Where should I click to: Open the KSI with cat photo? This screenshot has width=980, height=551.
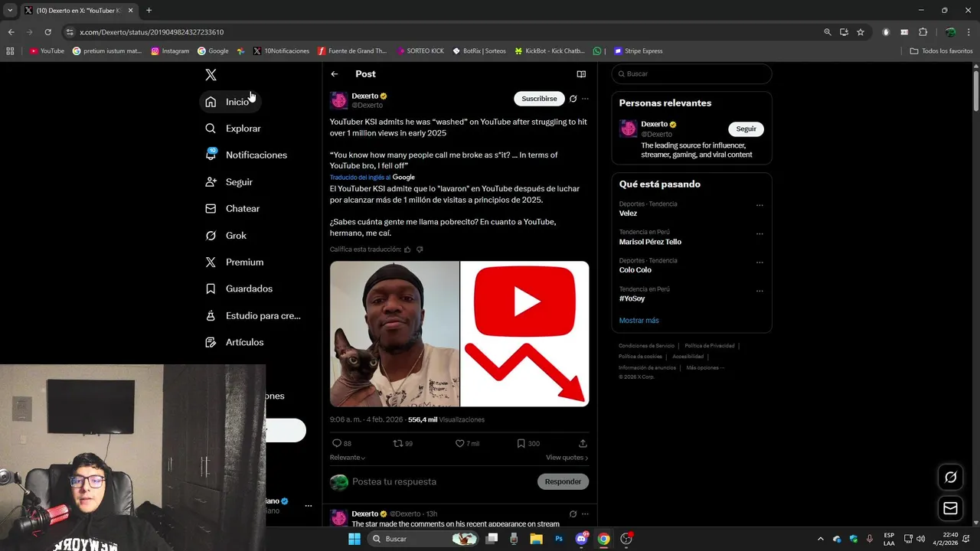394,334
